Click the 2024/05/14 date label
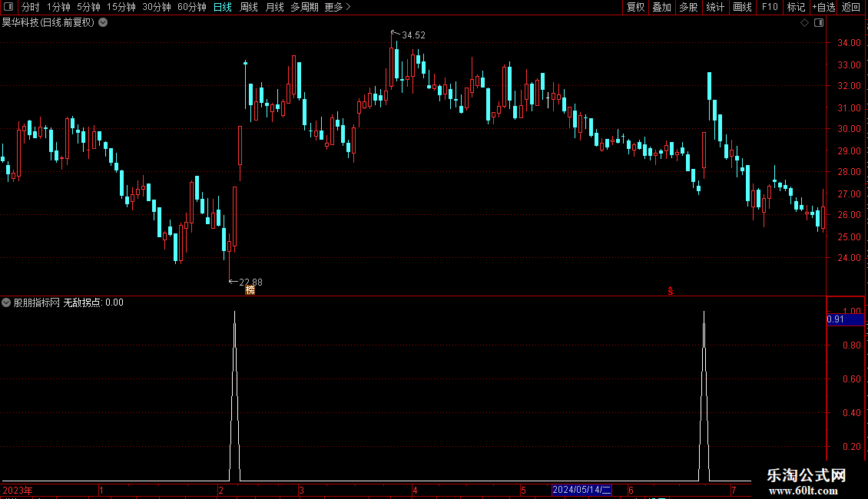The width and height of the screenshot is (868, 499). 581,490
